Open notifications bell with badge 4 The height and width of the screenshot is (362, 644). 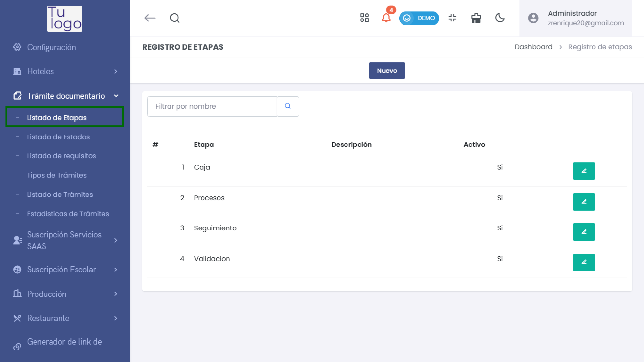[386, 18]
